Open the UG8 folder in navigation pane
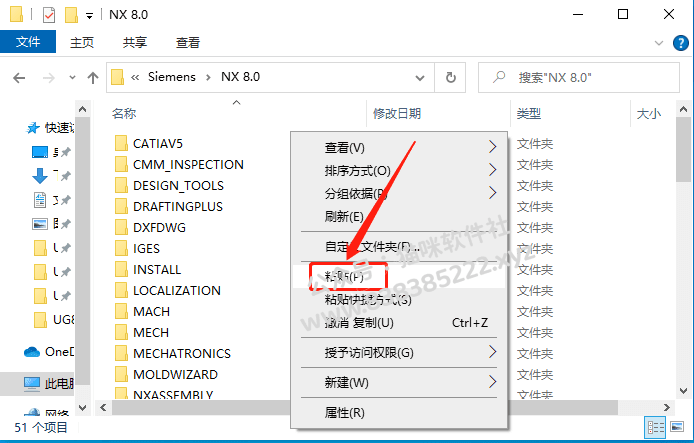This screenshot has height=443, width=694. (54, 319)
